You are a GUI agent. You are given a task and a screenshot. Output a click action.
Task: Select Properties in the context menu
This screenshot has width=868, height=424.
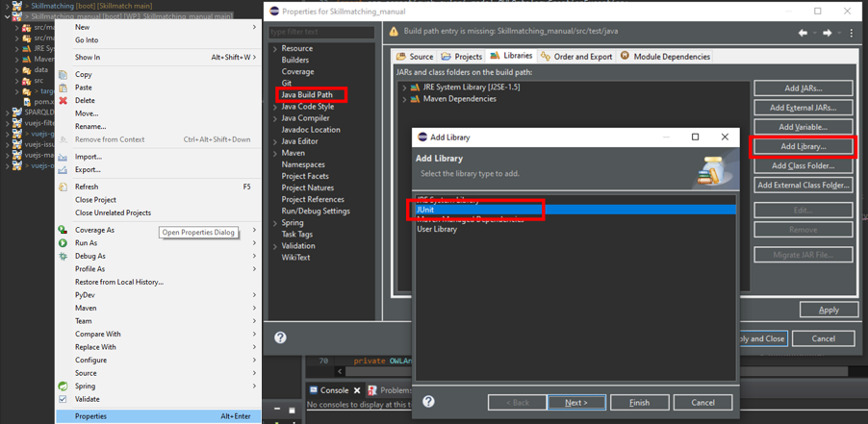(x=159, y=416)
